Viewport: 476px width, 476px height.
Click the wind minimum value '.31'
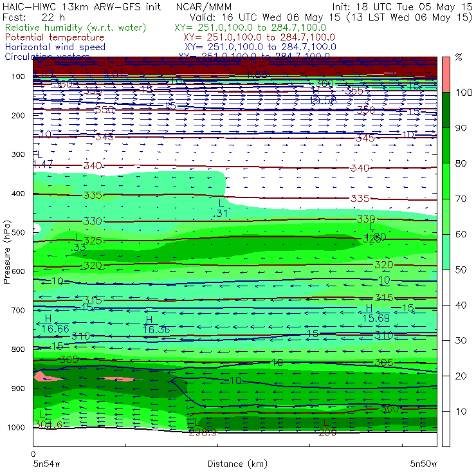click(221, 214)
